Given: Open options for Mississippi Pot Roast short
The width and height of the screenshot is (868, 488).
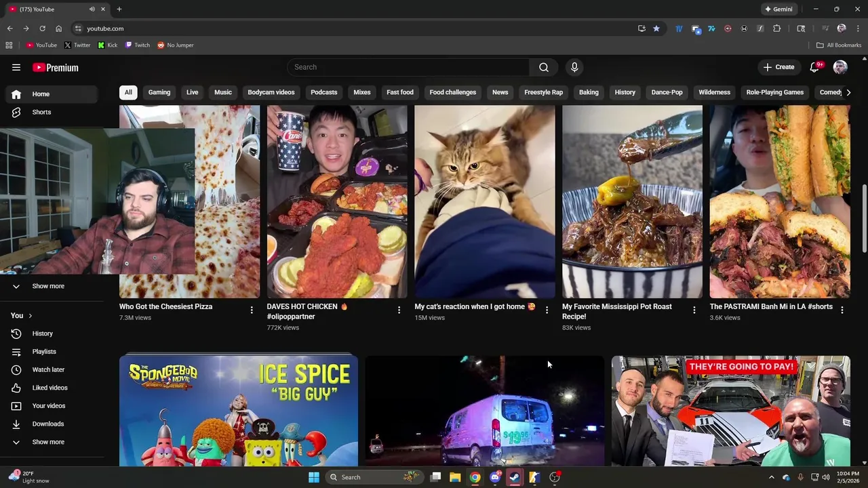Looking at the screenshot, I should click(x=694, y=310).
